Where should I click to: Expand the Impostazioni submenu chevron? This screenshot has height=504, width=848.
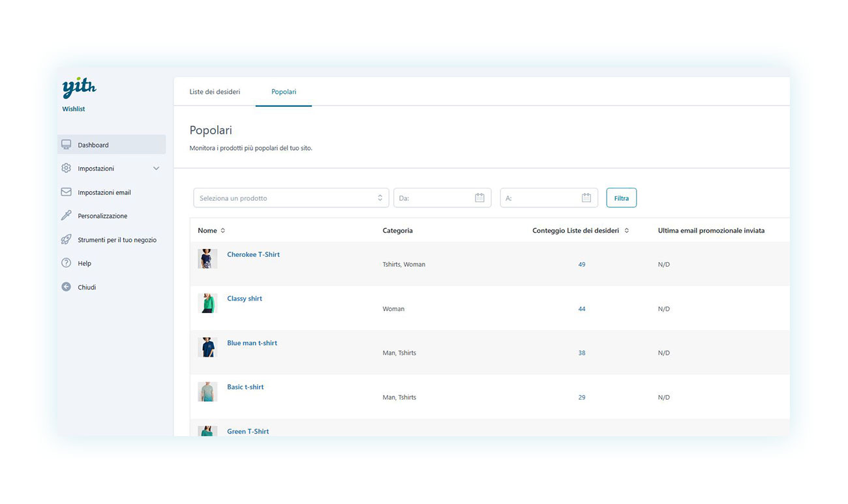[156, 168]
